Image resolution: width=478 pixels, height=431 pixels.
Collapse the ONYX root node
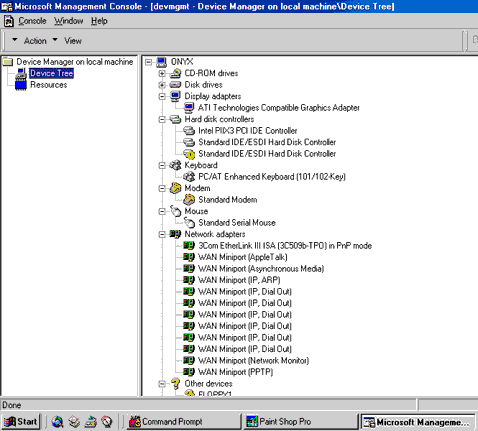pyautogui.click(x=148, y=62)
